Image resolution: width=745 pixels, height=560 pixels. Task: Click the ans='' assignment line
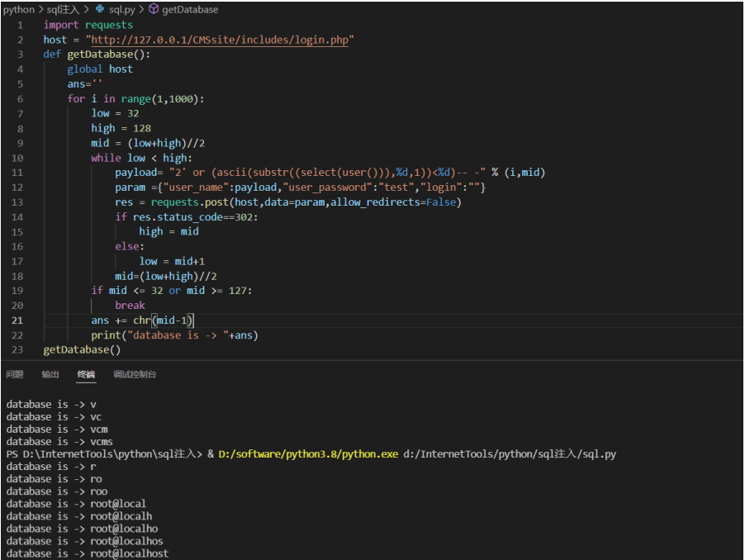click(84, 84)
